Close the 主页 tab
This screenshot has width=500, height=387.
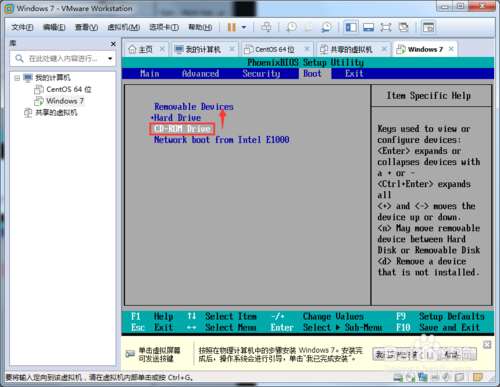click(162, 49)
